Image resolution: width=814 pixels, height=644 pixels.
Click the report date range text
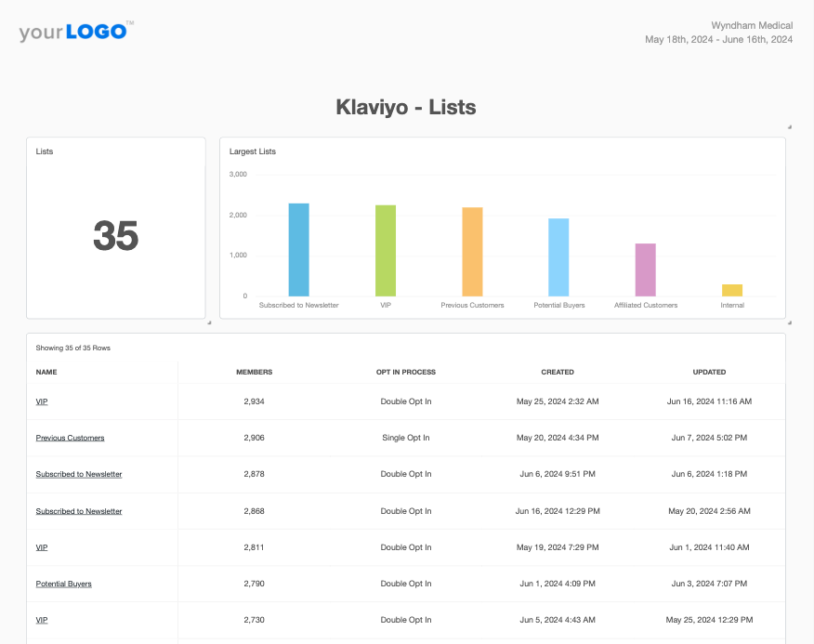718,40
